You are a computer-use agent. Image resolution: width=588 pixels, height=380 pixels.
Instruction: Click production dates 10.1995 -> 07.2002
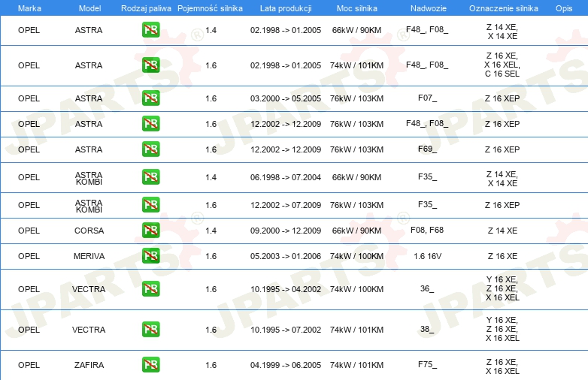(x=286, y=330)
